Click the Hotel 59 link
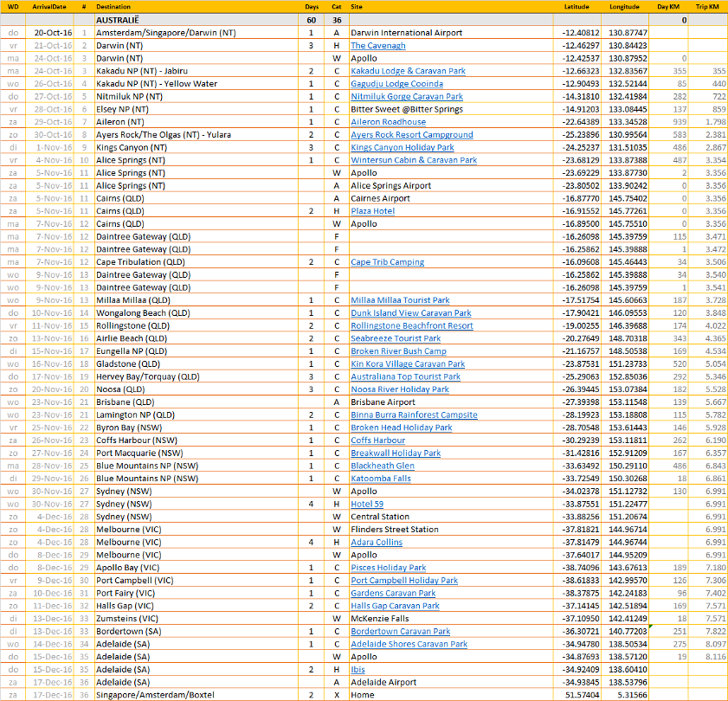Viewport: 728px width, 701px height. (x=367, y=504)
